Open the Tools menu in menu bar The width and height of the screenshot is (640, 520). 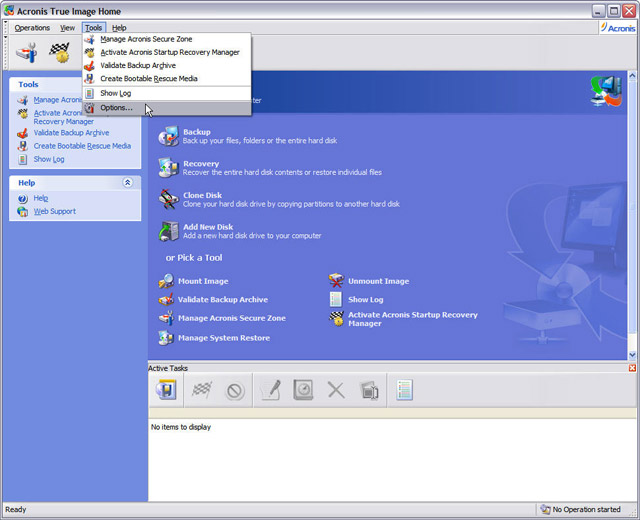pyautogui.click(x=93, y=28)
